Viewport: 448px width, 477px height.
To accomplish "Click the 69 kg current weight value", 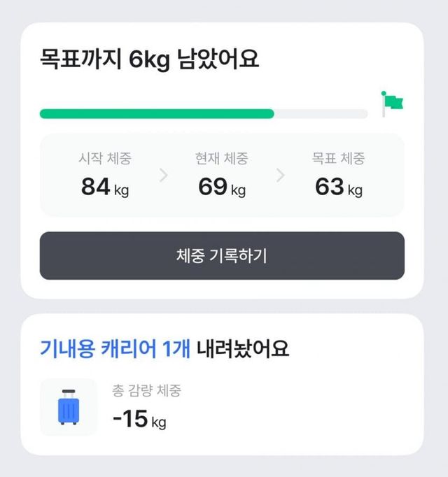I will [x=222, y=187].
